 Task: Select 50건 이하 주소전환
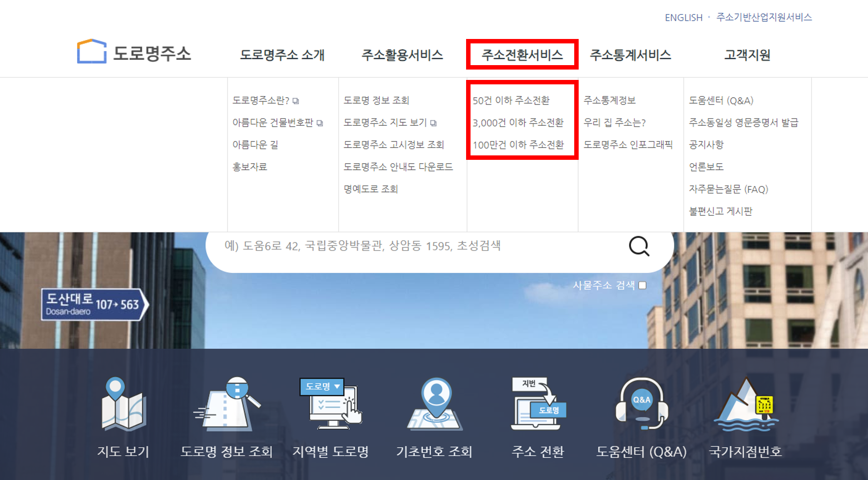[x=513, y=100]
